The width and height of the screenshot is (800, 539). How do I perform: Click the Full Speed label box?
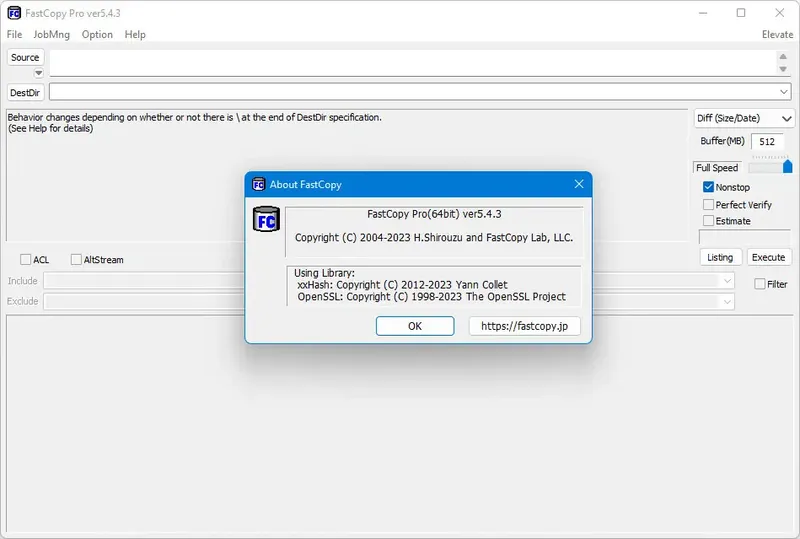(717, 167)
